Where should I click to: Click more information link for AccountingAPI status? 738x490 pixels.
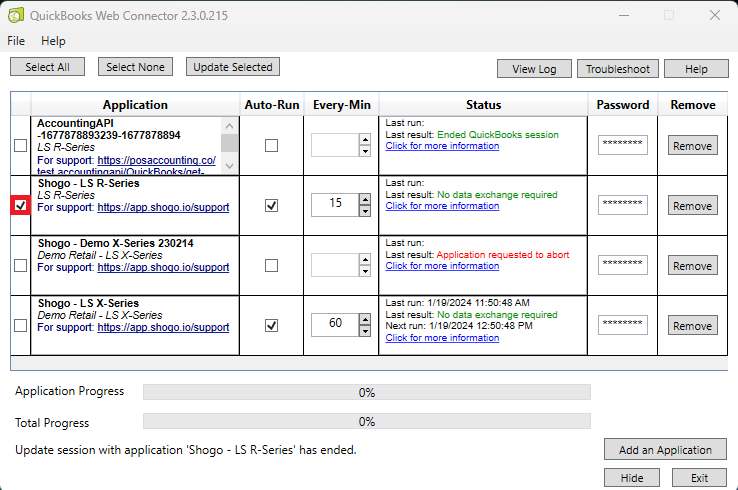(442, 146)
